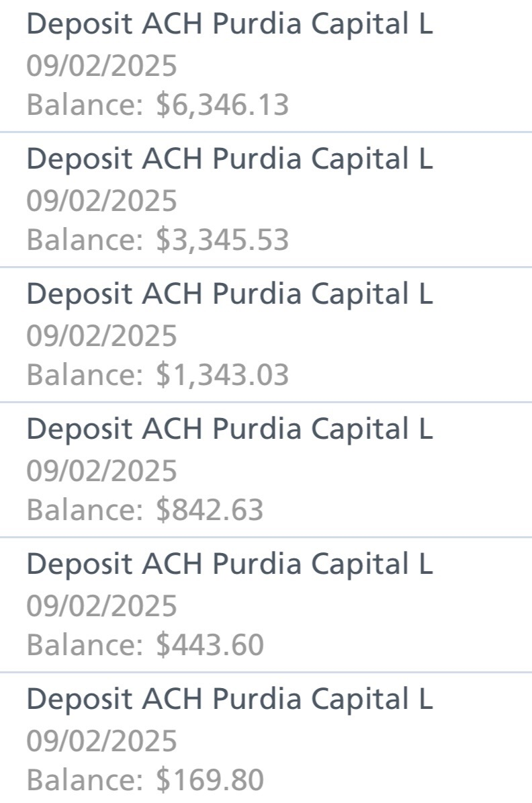The image size is (532, 803).
Task: Open deposit title above the $1,343.03 balance
Action: (229, 294)
